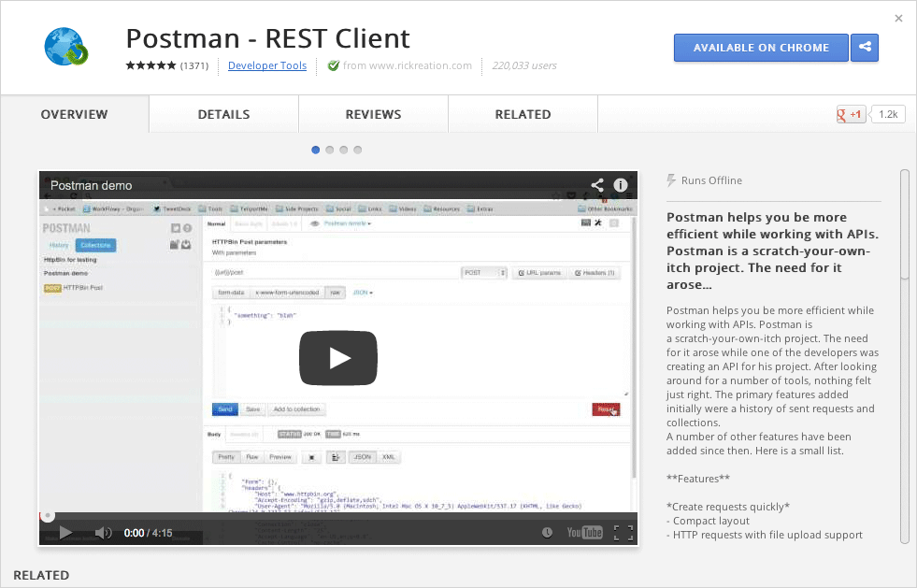This screenshot has height=588, width=917.
Task: Click the 220,033 users text
Action: click(x=524, y=65)
